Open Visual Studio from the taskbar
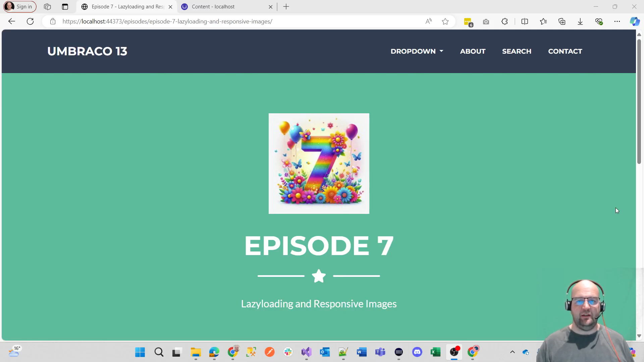 tap(307, 352)
